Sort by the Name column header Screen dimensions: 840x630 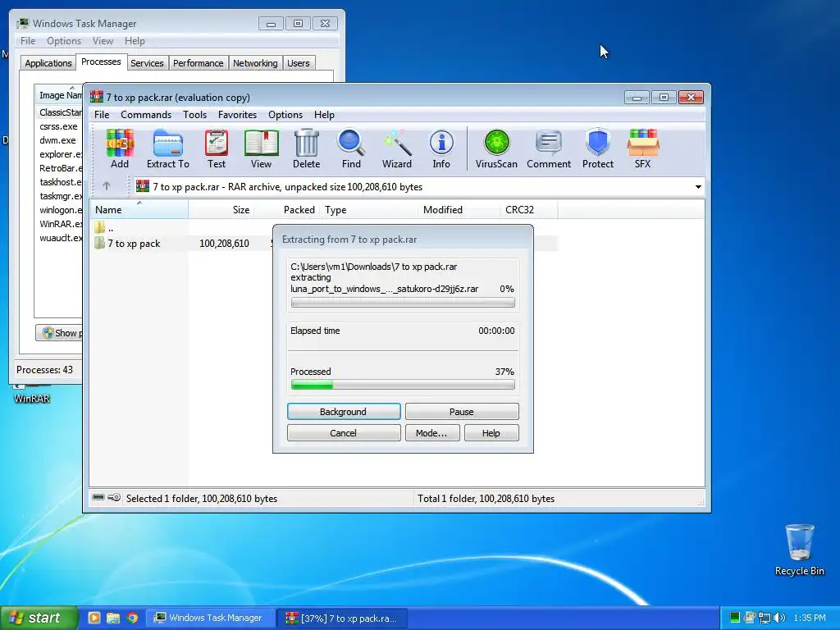(x=139, y=209)
